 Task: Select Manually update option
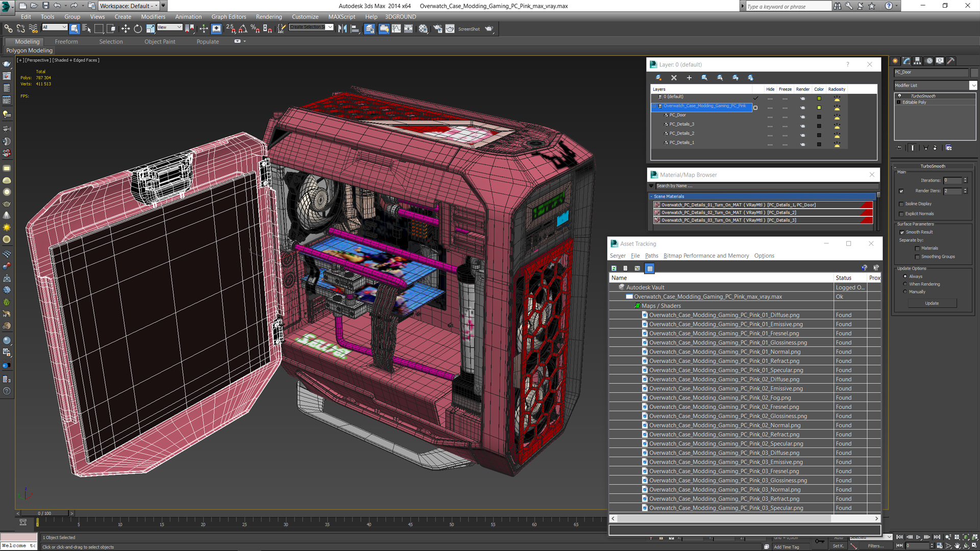click(x=905, y=292)
